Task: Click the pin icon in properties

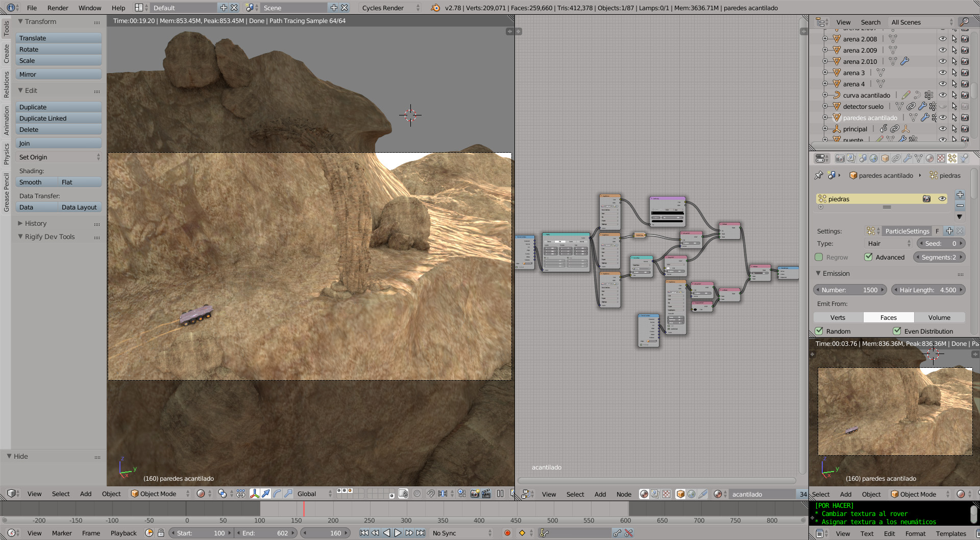Action: pos(819,175)
